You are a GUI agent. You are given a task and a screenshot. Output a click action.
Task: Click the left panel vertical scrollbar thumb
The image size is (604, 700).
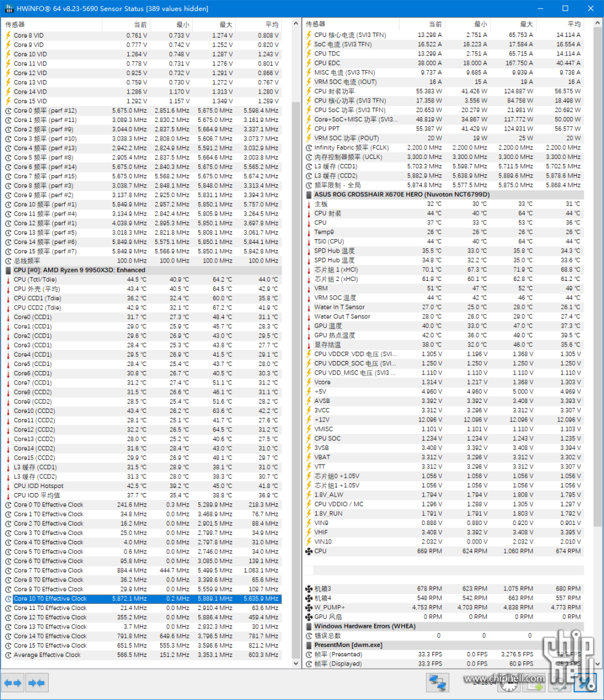[295, 380]
